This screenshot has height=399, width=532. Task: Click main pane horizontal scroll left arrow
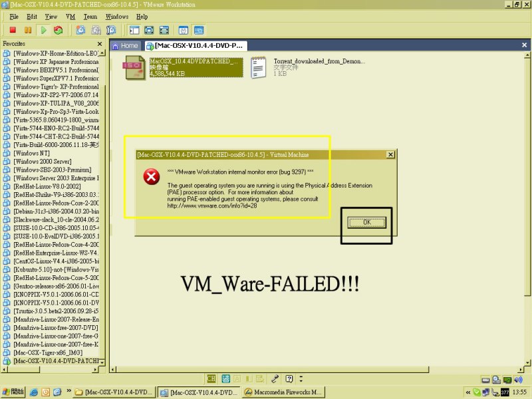tap(114, 370)
